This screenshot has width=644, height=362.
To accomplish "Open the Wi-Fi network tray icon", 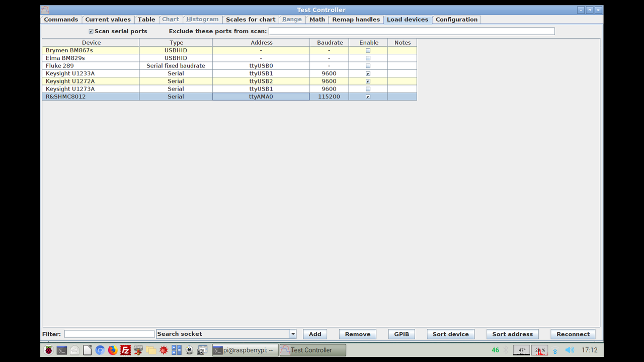I will [555, 350].
